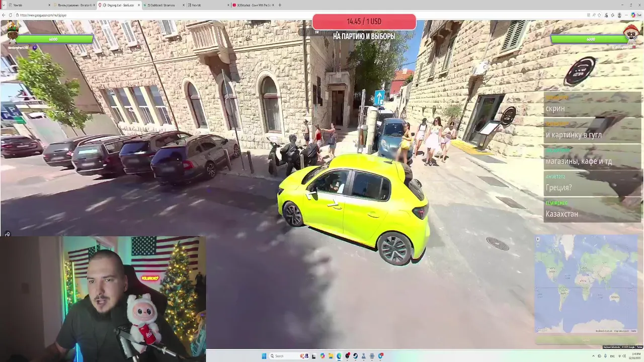644x362 pixels.
Task: Open the browser extensions icon
Action: [612, 15]
